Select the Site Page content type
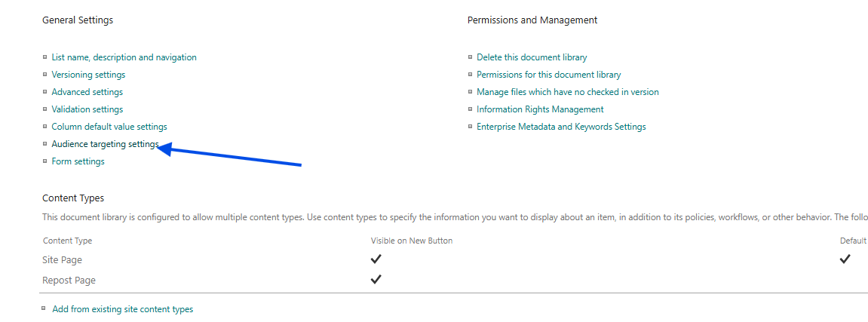This screenshot has width=868, height=322. (63, 260)
